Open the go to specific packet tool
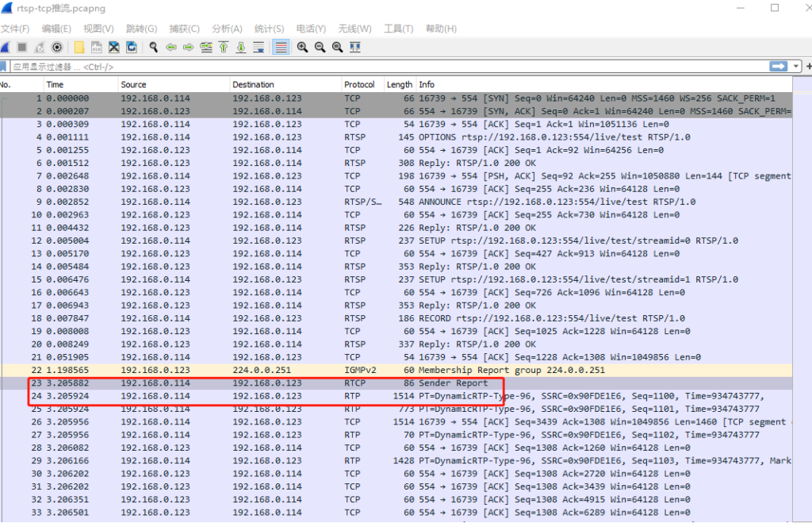Screen dimensions: 812x523 [x=206, y=48]
